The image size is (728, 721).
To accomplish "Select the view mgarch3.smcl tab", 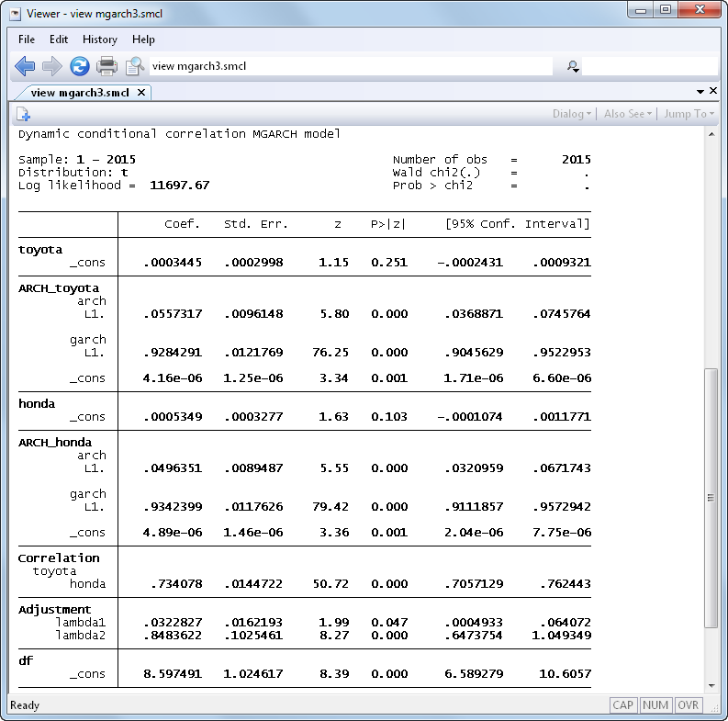I will 79,92.
